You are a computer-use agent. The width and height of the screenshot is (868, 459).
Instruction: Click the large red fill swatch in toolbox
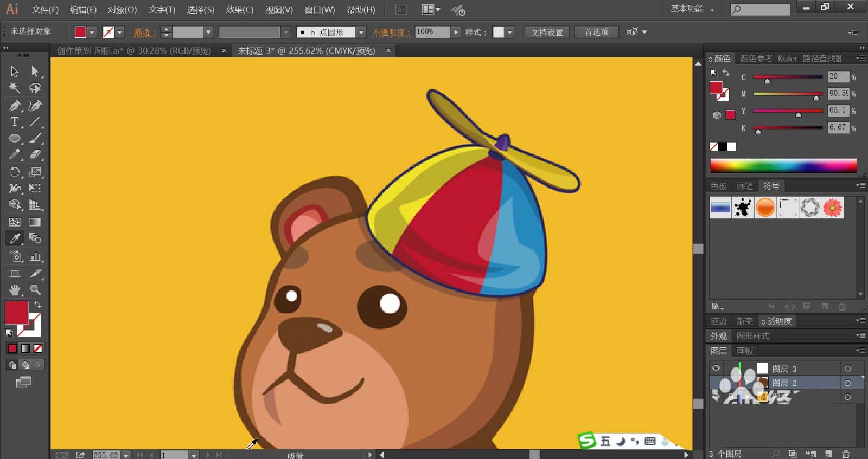16,313
